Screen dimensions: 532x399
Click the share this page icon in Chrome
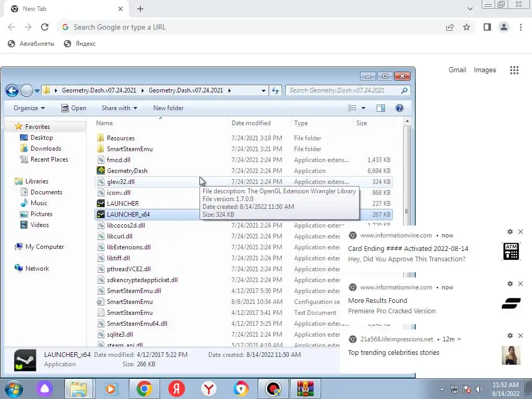pos(450,27)
